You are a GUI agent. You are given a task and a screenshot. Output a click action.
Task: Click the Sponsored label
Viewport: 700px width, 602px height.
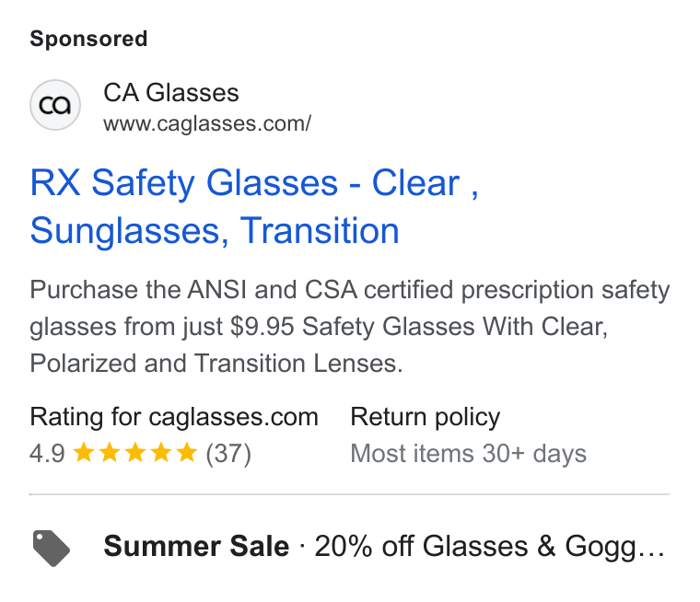[88, 39]
